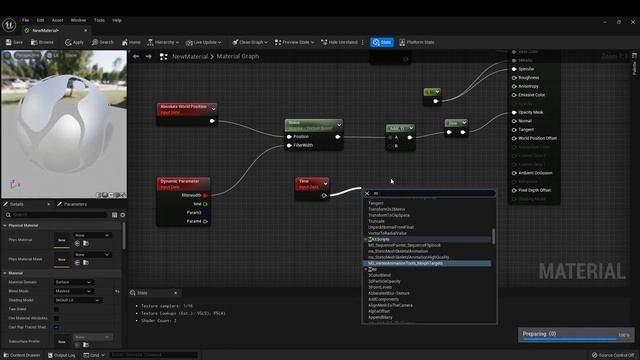The image size is (640, 360).
Task: Toggle Use Material Attributes checkbox
Action: 56,318
